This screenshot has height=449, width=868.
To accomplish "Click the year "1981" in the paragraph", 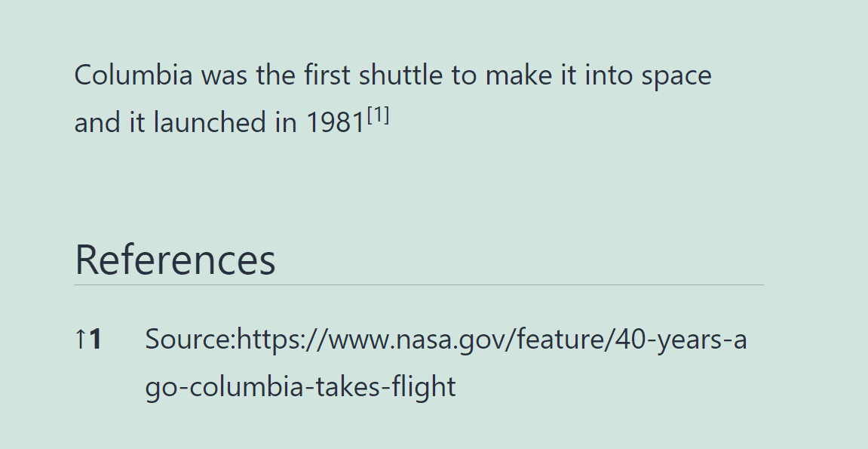I will tap(335, 123).
